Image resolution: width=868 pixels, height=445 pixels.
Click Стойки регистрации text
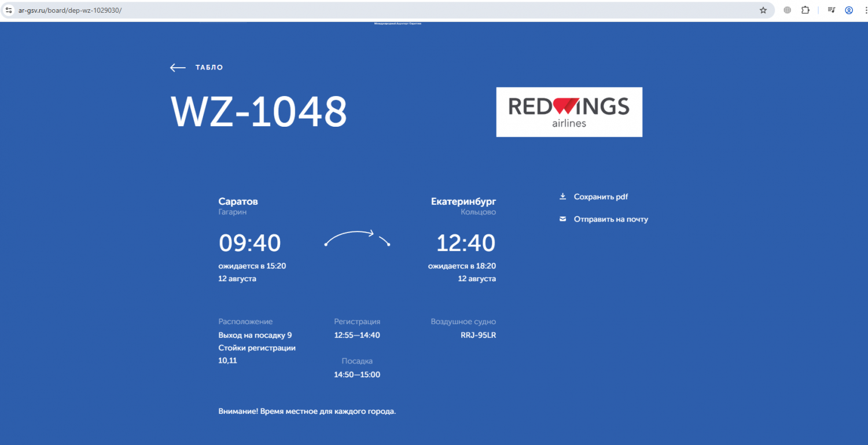tap(257, 348)
